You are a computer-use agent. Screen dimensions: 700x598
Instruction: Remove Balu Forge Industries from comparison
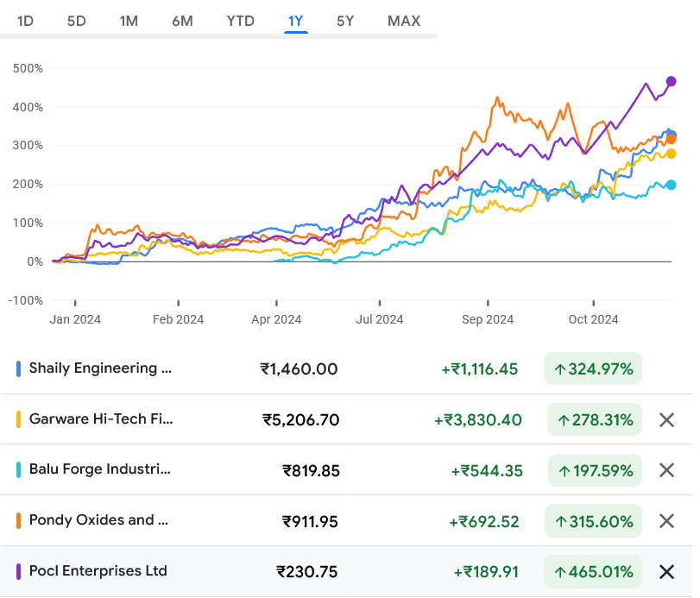point(666,470)
